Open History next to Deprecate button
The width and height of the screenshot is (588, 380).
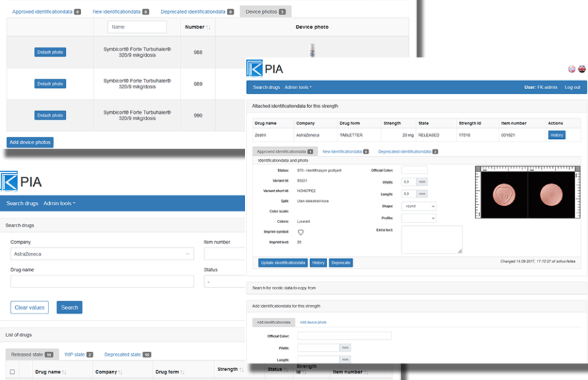318,263
